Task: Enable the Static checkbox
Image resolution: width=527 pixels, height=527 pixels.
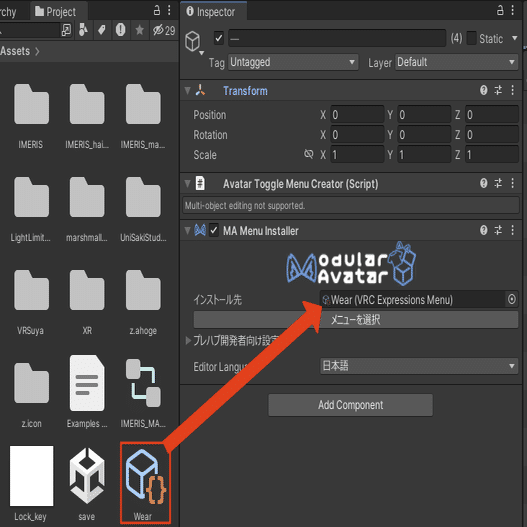Action: coord(472,38)
